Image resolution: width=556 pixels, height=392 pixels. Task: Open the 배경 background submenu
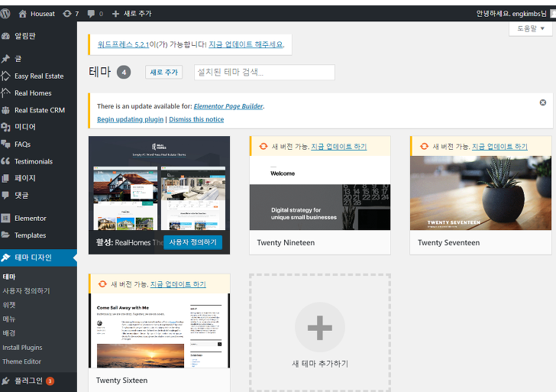pos(9,333)
